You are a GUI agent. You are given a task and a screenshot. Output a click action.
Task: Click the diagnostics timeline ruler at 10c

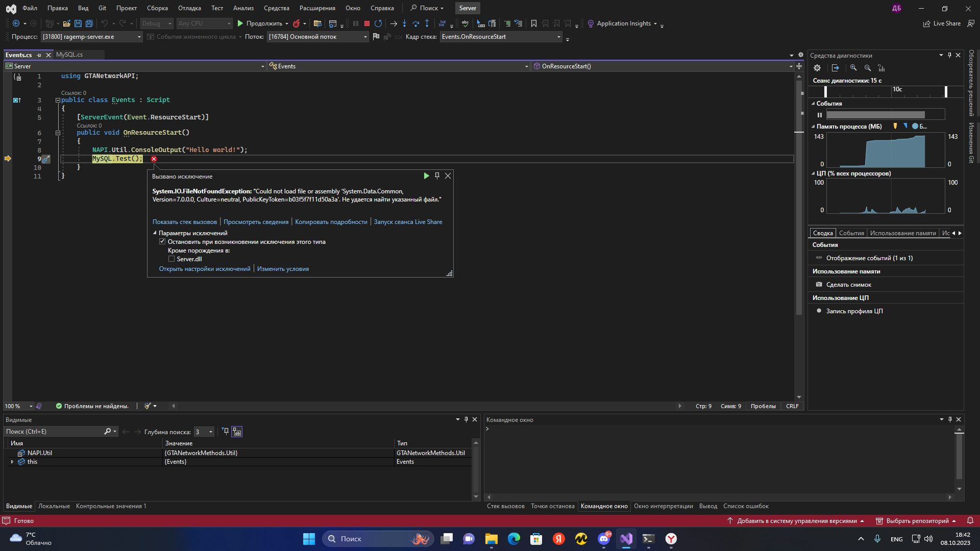pyautogui.click(x=897, y=90)
